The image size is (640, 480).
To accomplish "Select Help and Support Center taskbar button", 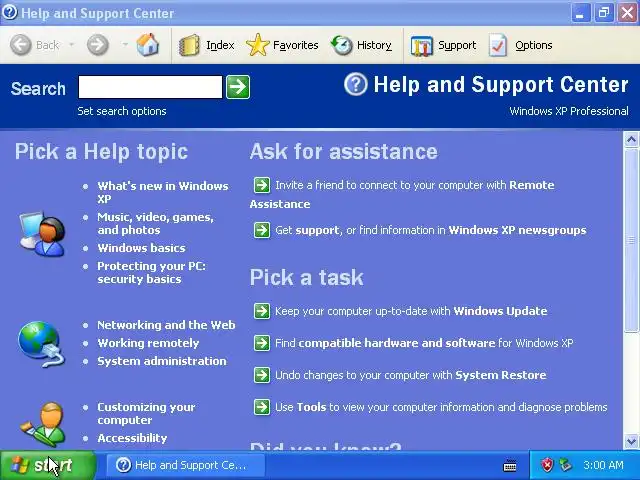I will (x=186, y=465).
